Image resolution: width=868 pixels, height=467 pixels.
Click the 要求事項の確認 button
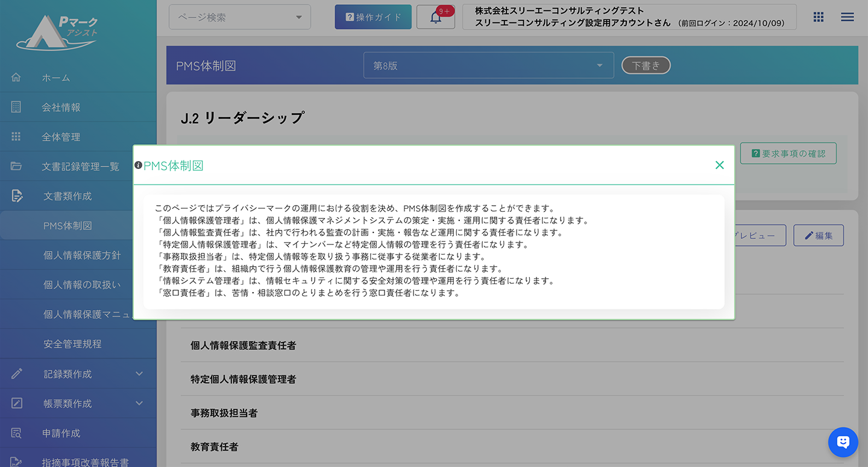pyautogui.click(x=788, y=153)
